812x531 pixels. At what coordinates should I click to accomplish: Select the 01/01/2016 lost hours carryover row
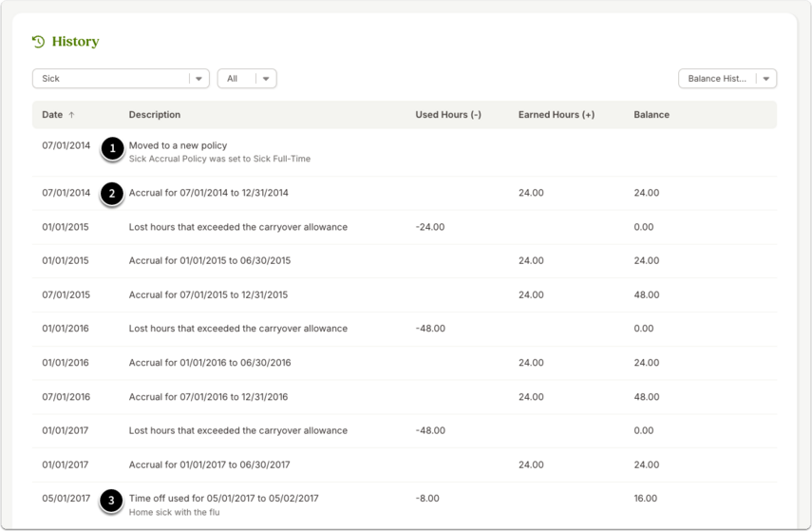click(405, 329)
